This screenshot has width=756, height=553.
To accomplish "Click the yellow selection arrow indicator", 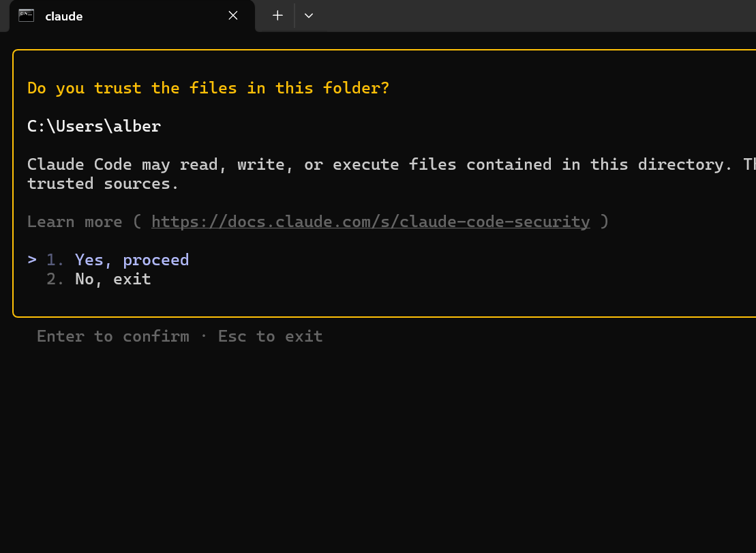I will tap(31, 259).
